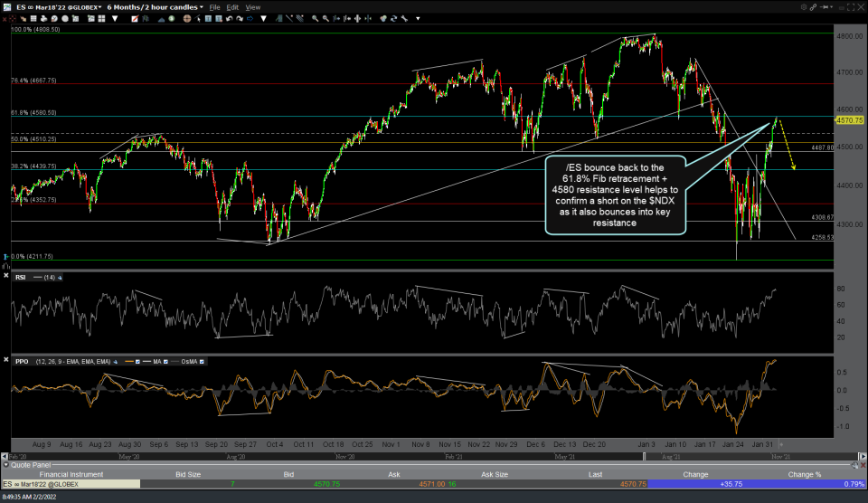Click the Ask Size column header

coord(495,474)
